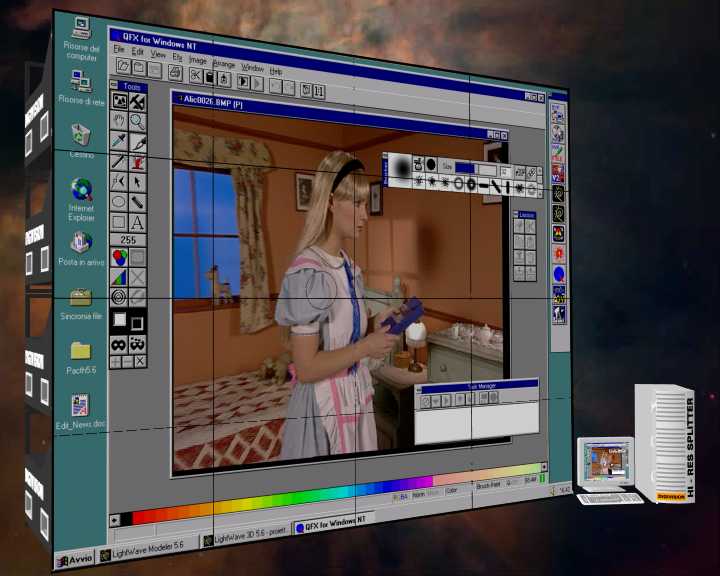Select the eyedropper tool
720x576 pixels.
119,140
